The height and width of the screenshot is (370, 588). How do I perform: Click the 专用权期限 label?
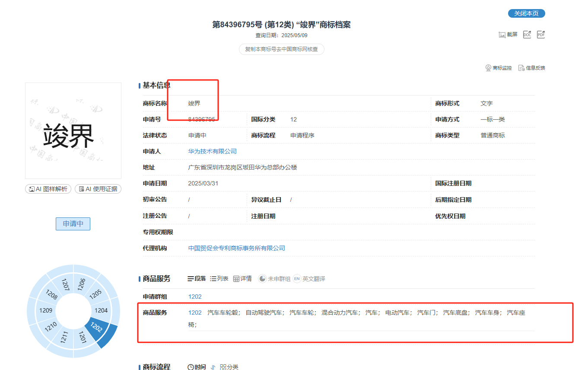click(158, 232)
